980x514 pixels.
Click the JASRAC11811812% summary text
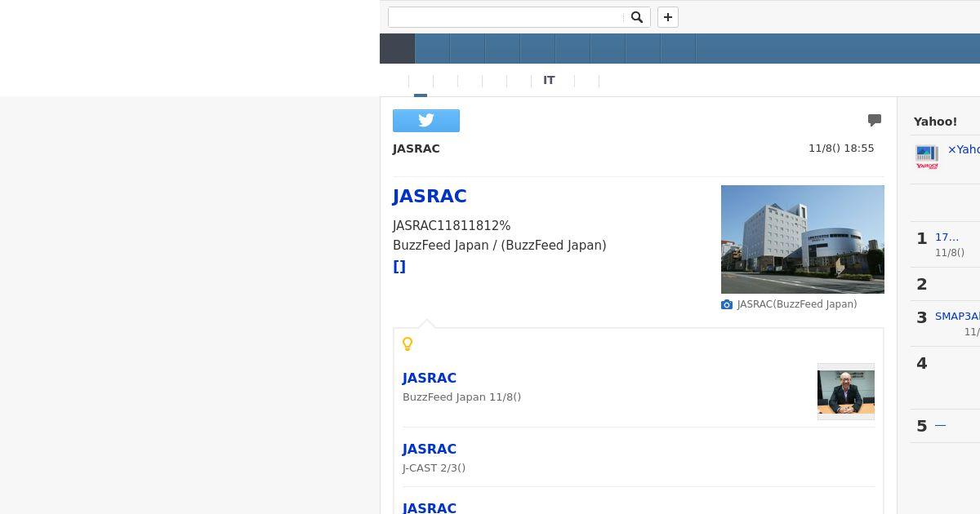(452, 225)
